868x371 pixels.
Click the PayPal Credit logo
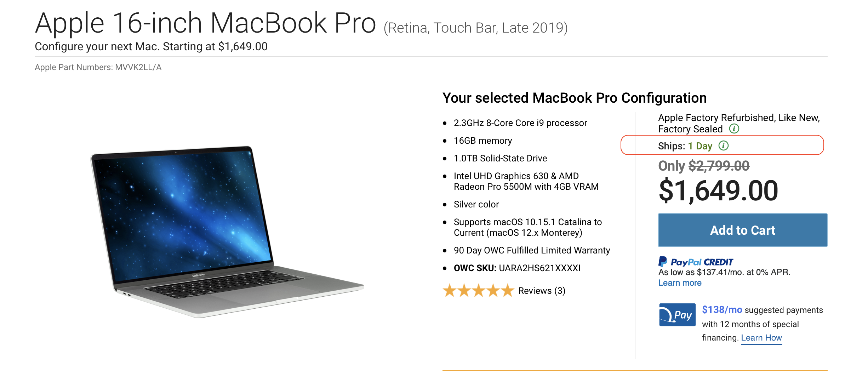pyautogui.click(x=696, y=262)
